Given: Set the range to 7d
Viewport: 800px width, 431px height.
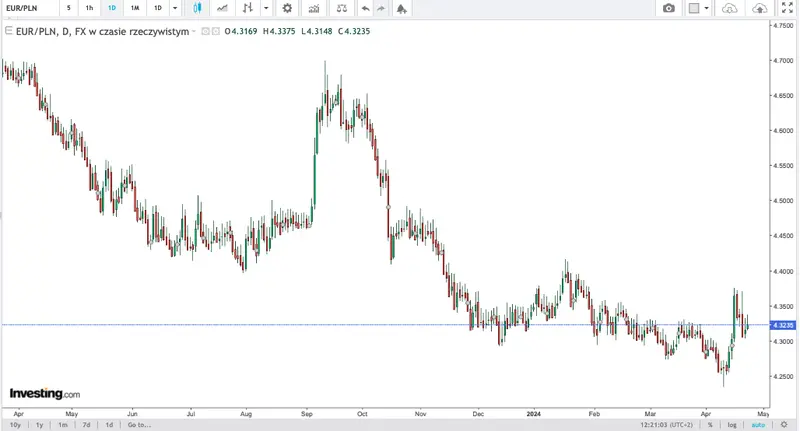Looking at the screenshot, I should click(86, 424).
